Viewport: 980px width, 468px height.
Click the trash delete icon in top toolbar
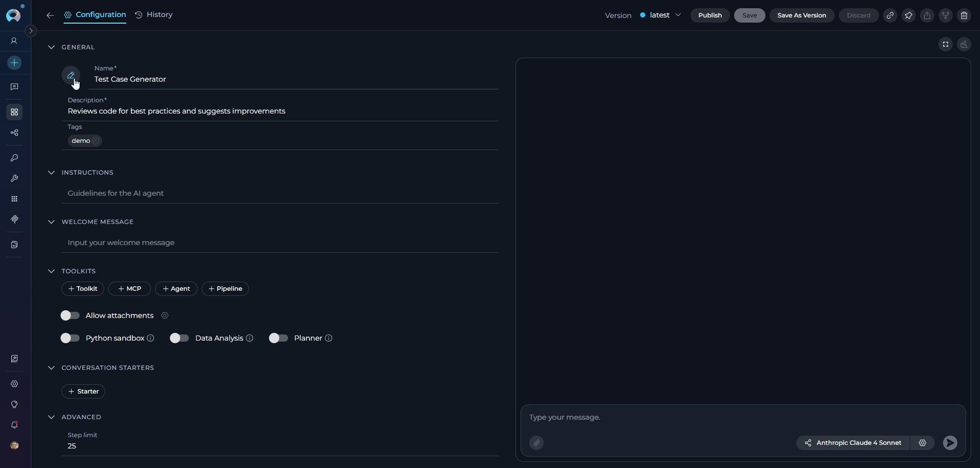(964, 15)
